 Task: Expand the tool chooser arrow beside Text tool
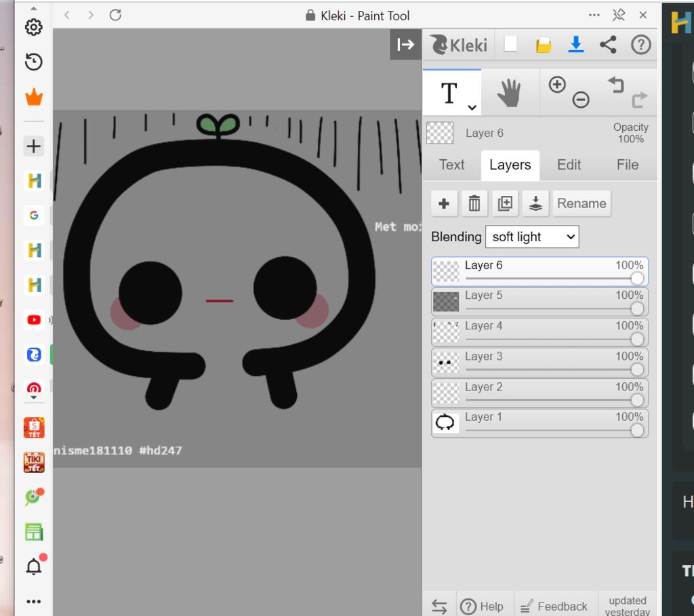(x=472, y=108)
